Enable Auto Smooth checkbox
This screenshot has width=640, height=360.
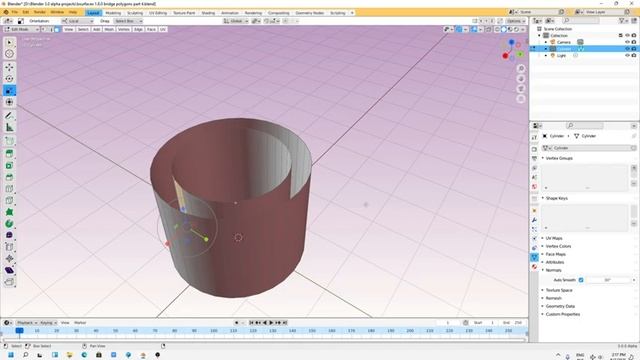tap(581, 280)
